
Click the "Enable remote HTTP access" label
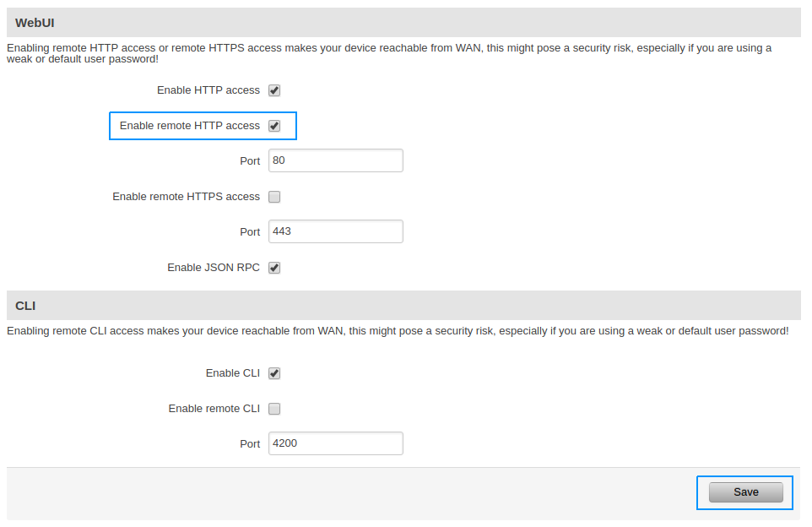[x=190, y=126]
